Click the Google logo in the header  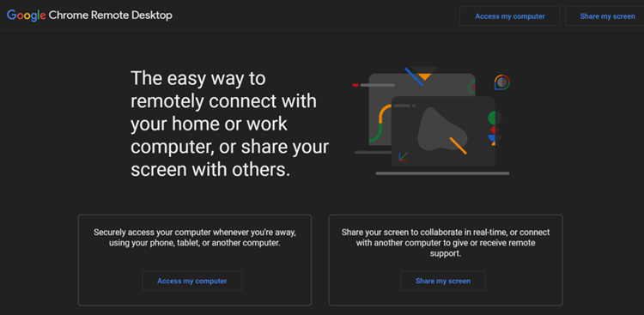pyautogui.click(x=27, y=15)
